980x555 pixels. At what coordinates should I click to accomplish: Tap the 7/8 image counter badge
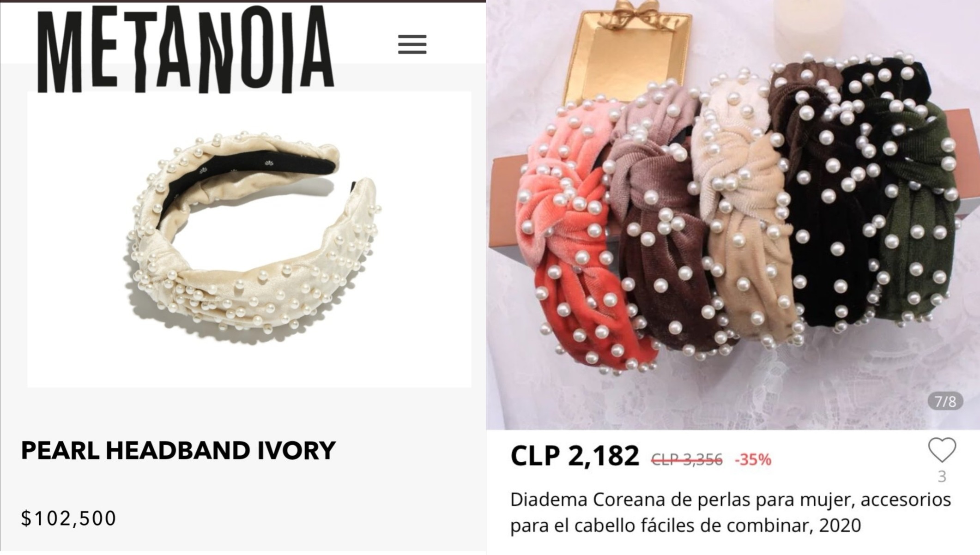point(945,401)
